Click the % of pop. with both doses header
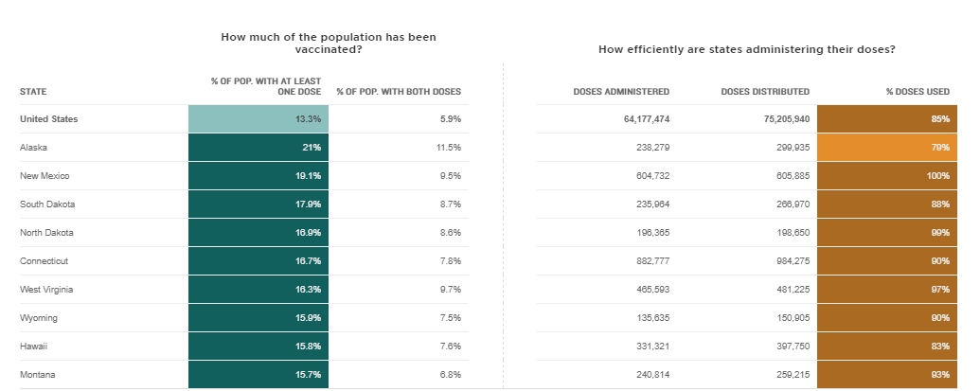Screen dimensions: 980x391 pos(399,92)
